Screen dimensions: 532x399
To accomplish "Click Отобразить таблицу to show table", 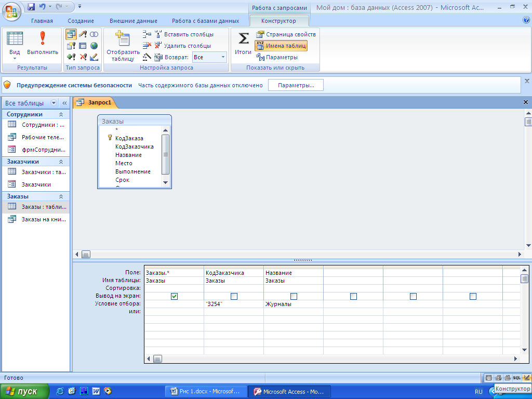I will pyautogui.click(x=123, y=46).
